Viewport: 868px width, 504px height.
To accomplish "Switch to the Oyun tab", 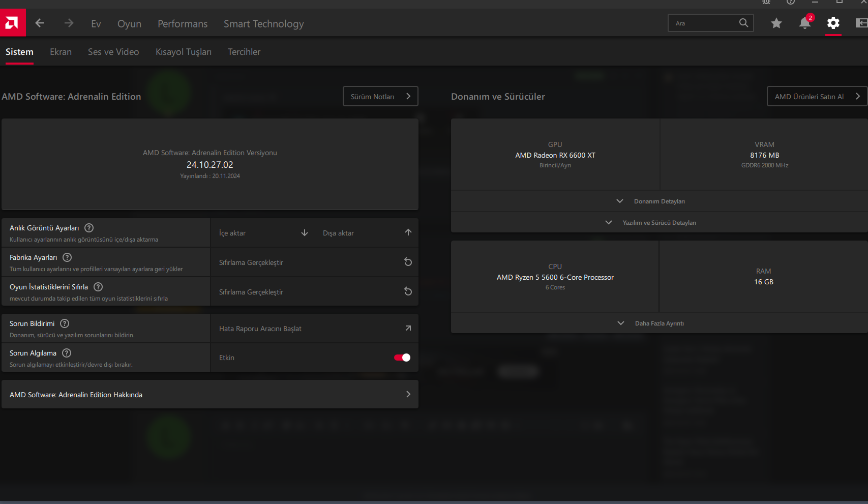I will 130,24.
